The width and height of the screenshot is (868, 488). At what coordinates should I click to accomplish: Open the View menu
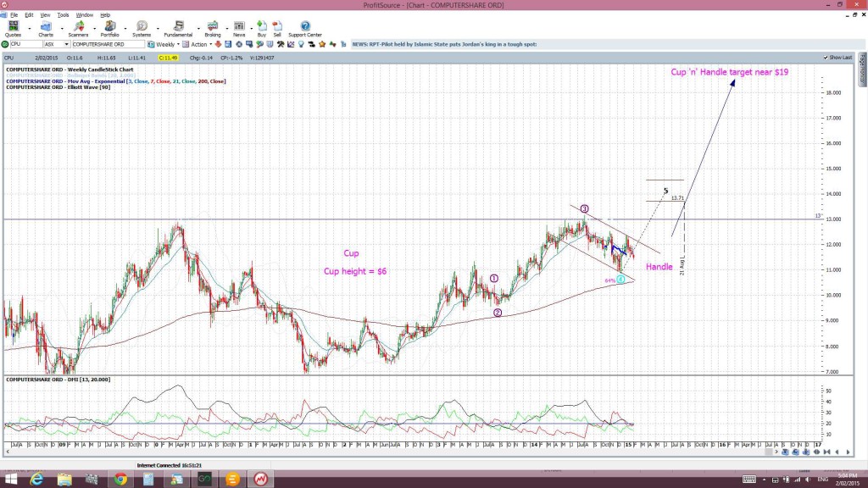click(x=46, y=15)
